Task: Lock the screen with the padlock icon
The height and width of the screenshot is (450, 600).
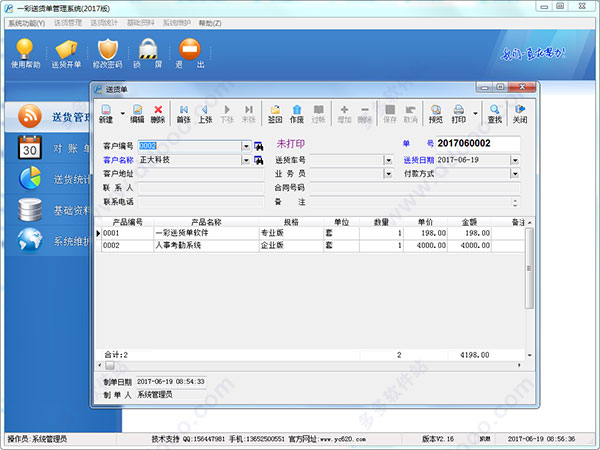Action: coord(148,54)
